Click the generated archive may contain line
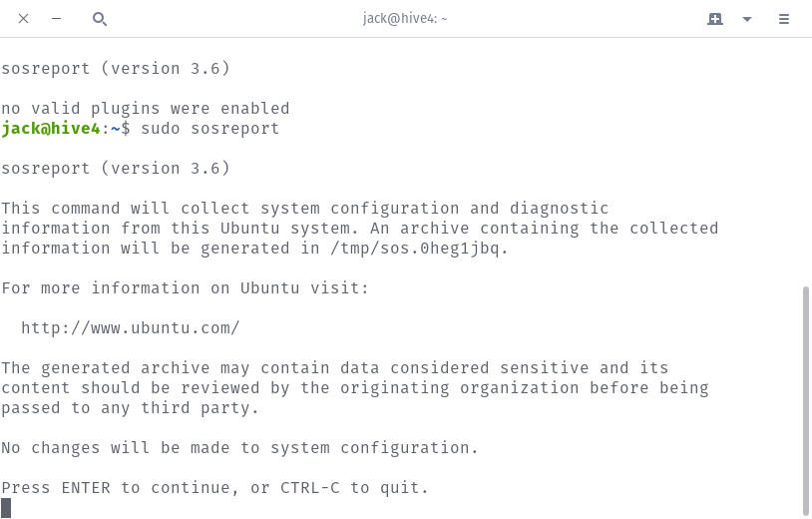Viewport: 812px width, 519px height. click(334, 368)
